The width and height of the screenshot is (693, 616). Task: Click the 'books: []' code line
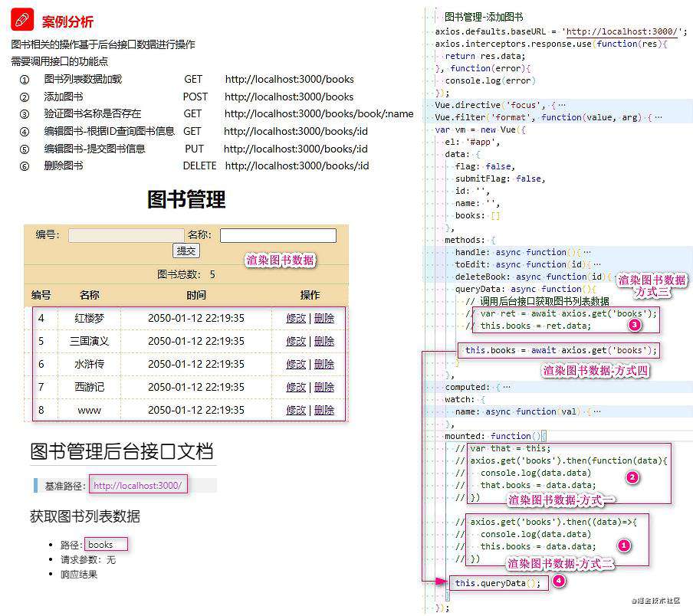(478, 215)
